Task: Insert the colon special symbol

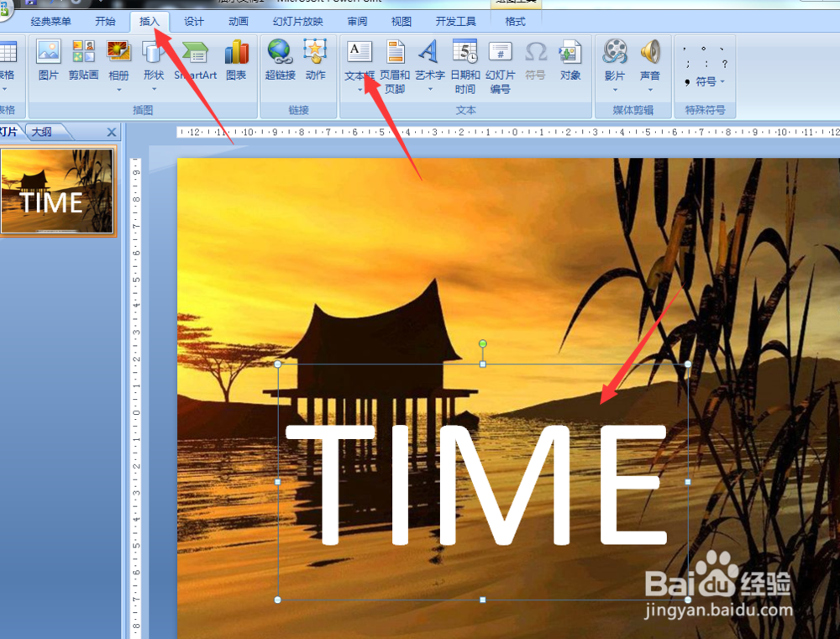Action: [706, 64]
